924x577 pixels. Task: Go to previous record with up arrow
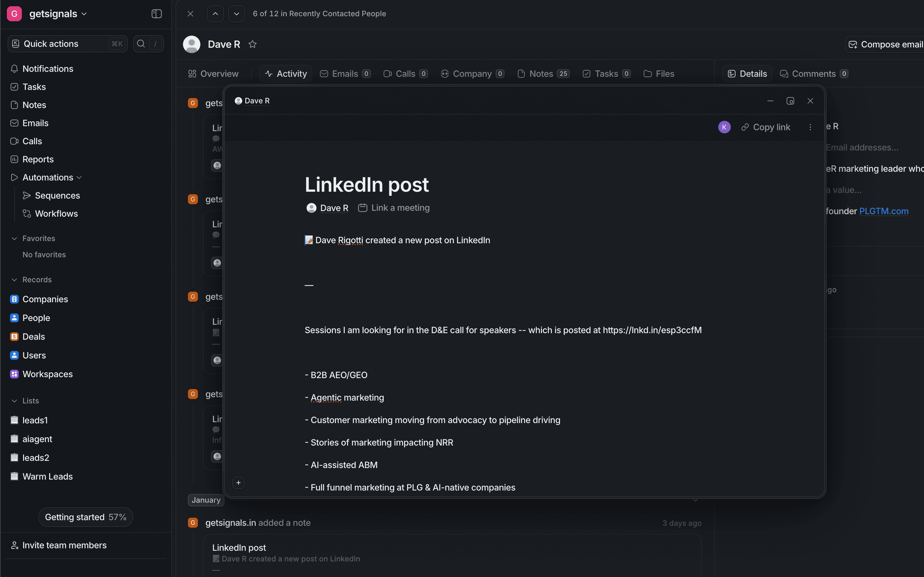215,14
